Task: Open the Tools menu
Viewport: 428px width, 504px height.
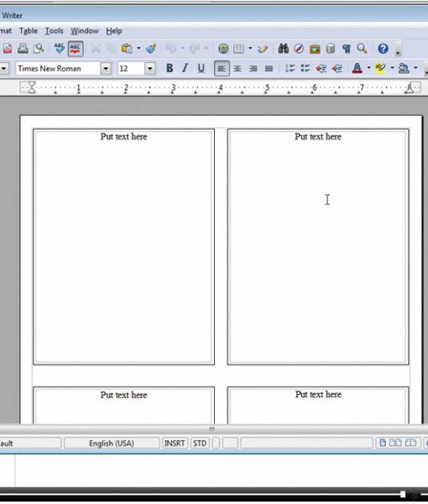Action: point(54,31)
